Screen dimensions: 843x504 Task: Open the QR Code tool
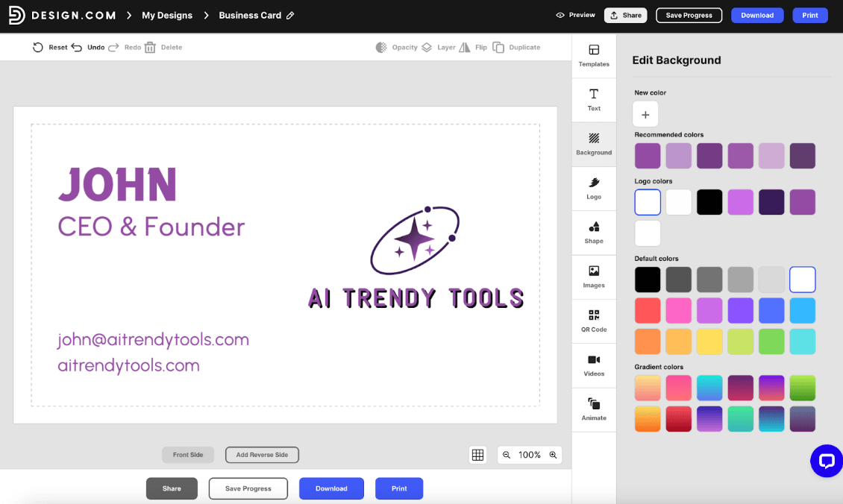[594, 321]
